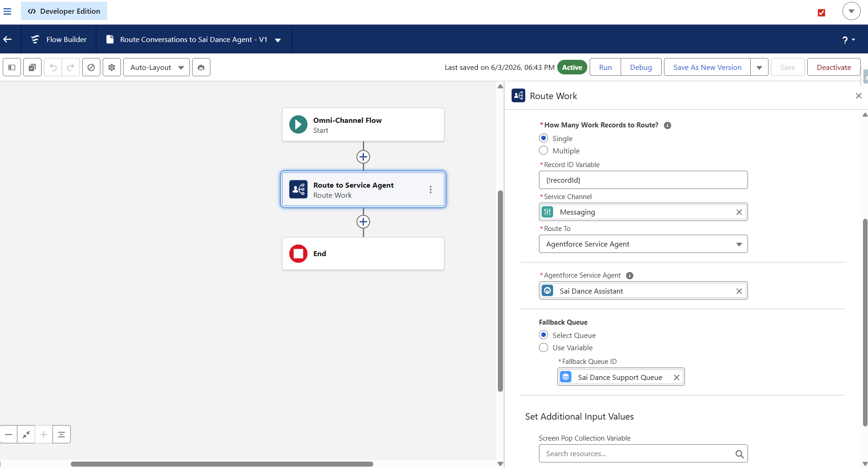
Task: Click the Run button
Action: [x=605, y=67]
